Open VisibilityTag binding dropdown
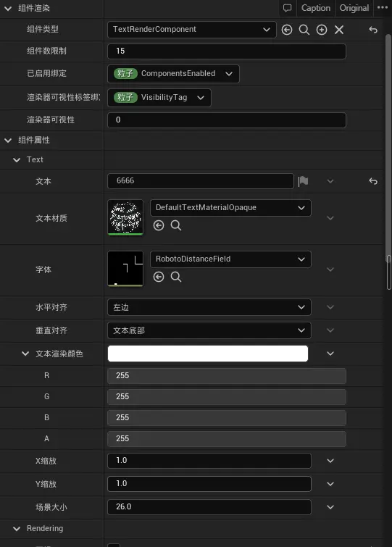The width and height of the screenshot is (392, 547). click(159, 97)
